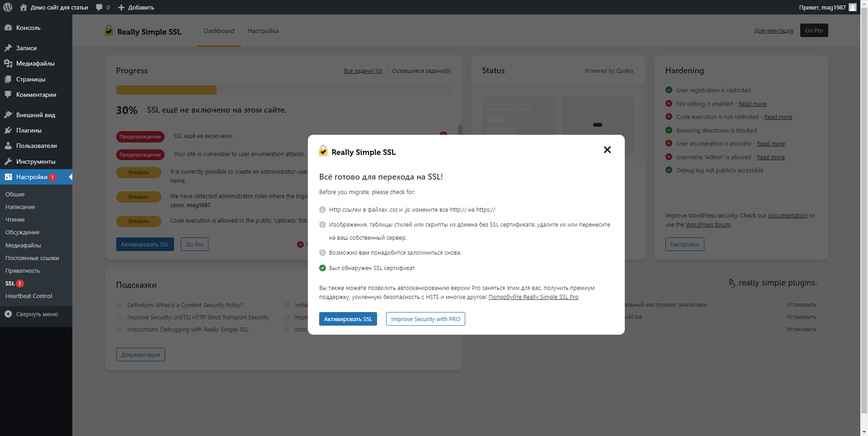The width and height of the screenshot is (868, 436).
Task: Click the Go Pro header button
Action: click(814, 30)
